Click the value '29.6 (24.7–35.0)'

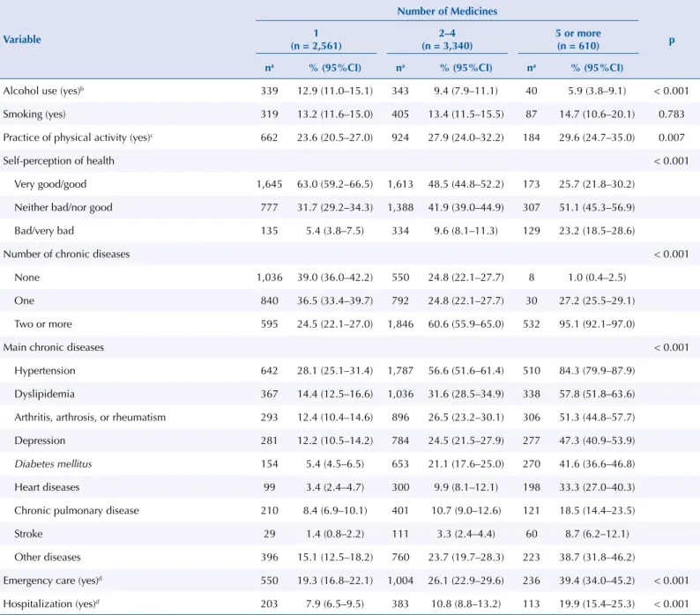[597, 137]
